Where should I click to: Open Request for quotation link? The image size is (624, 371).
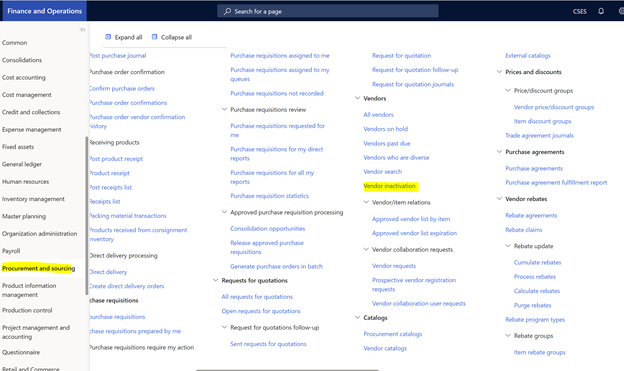point(402,55)
